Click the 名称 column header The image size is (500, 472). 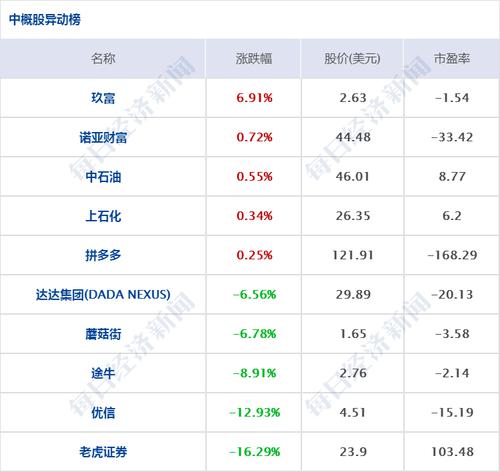pos(103,59)
